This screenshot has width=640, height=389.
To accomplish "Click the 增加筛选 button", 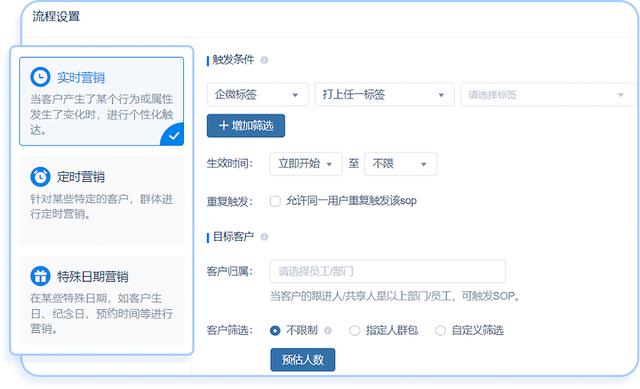I will [x=246, y=126].
